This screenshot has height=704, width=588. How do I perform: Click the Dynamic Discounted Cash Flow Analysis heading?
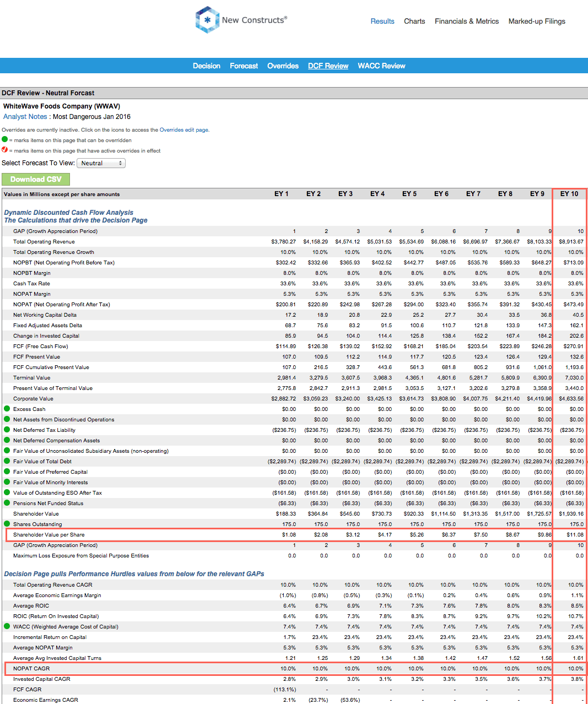click(69, 212)
